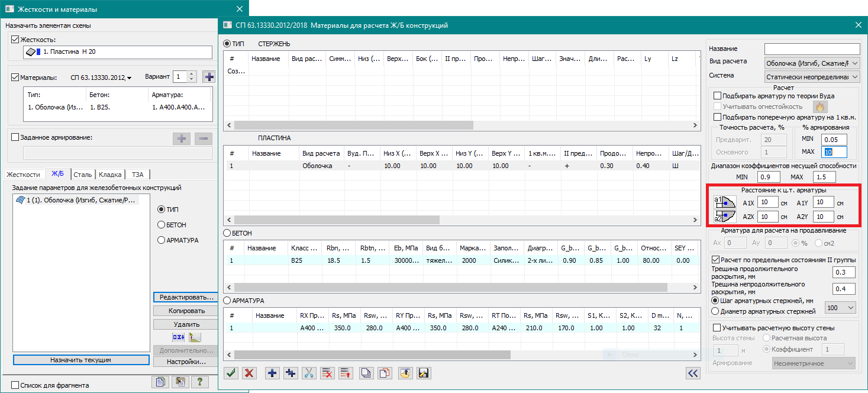
Task: Collapse panel with double left chevron button
Action: [693, 373]
